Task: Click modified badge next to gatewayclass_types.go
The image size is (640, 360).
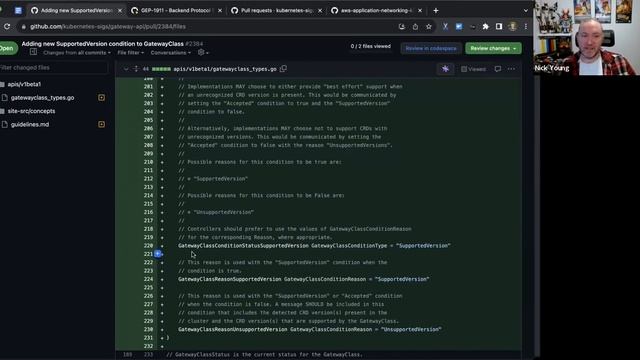Action: 101,98
